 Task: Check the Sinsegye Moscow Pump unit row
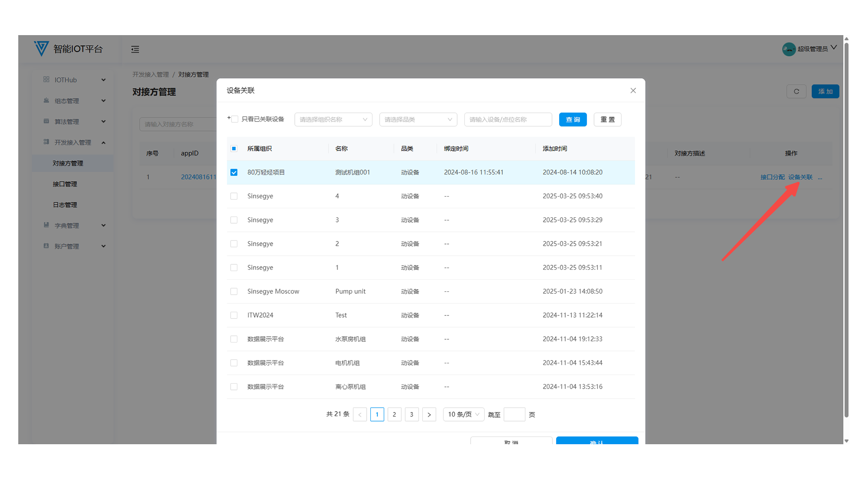click(x=234, y=291)
